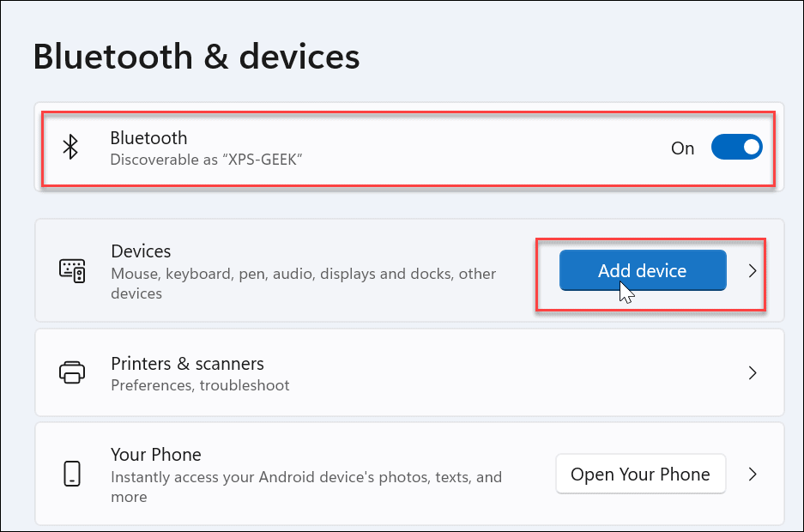Open the 'Printers & scanners' title
Screen dimensions: 804x532
(187, 363)
